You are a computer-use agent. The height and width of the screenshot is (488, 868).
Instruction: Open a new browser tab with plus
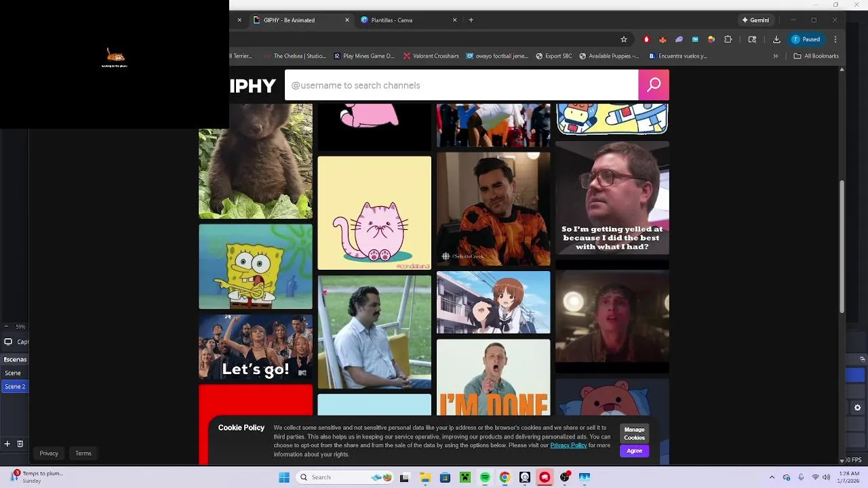coord(471,20)
